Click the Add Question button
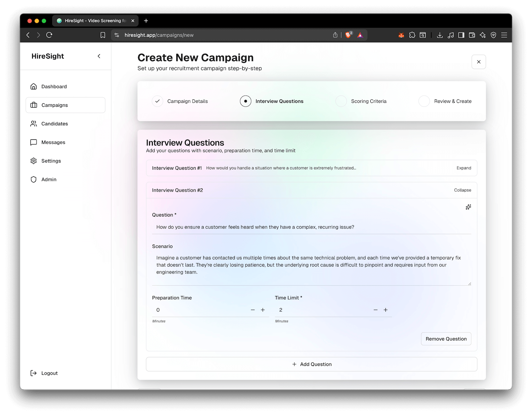The image size is (532, 416). [311, 364]
